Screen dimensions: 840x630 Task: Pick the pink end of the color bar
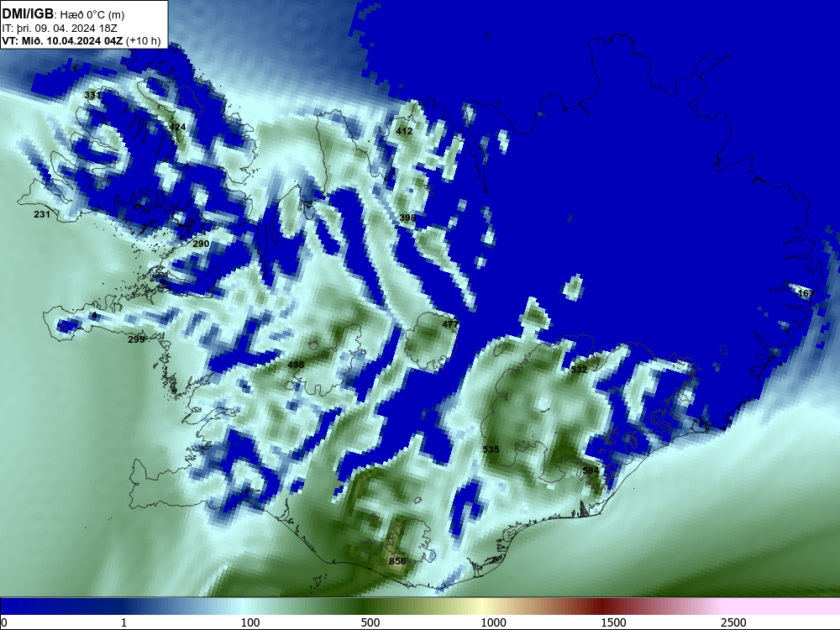pos(782,606)
